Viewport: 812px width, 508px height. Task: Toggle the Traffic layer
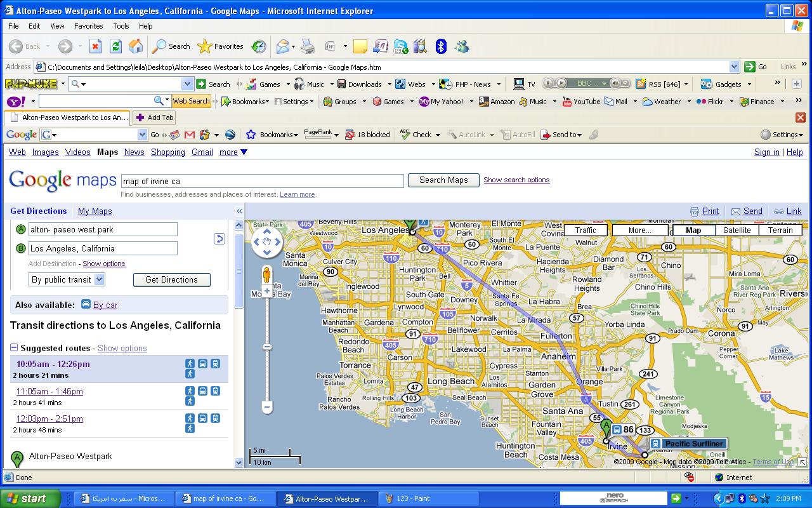(x=586, y=231)
